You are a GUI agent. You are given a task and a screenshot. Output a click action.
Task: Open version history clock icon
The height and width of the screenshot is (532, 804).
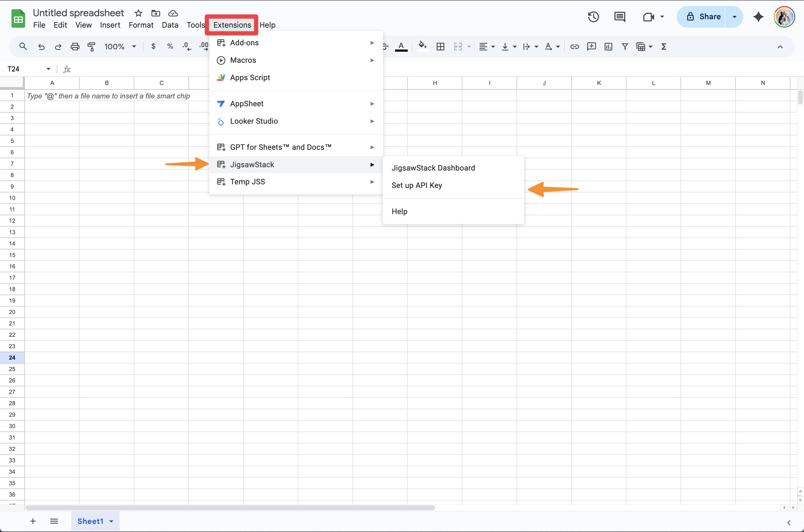point(593,17)
